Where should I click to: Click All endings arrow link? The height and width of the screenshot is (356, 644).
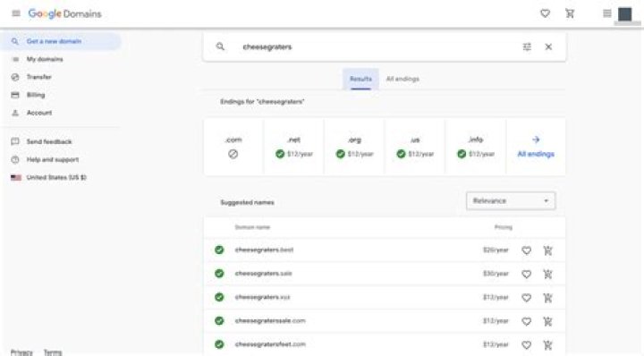[536, 147]
